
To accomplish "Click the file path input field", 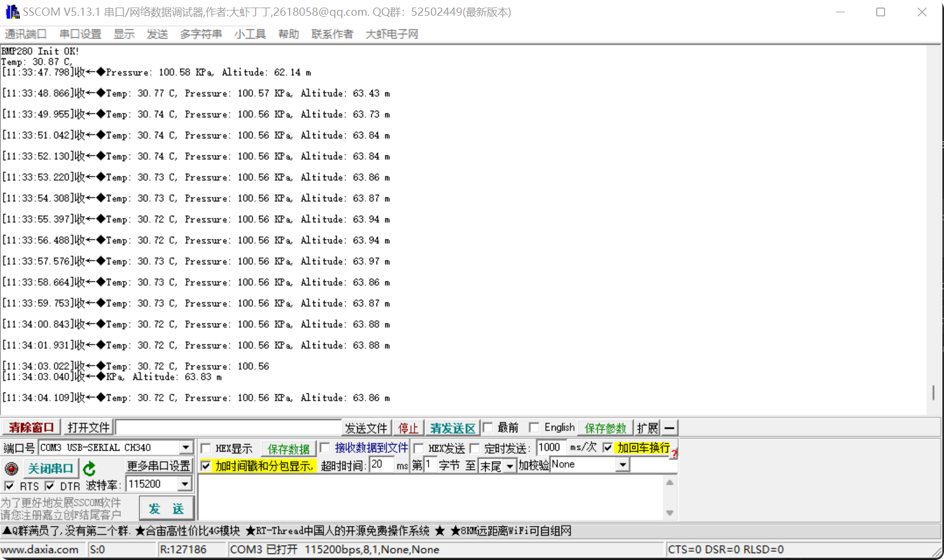I will click(228, 428).
